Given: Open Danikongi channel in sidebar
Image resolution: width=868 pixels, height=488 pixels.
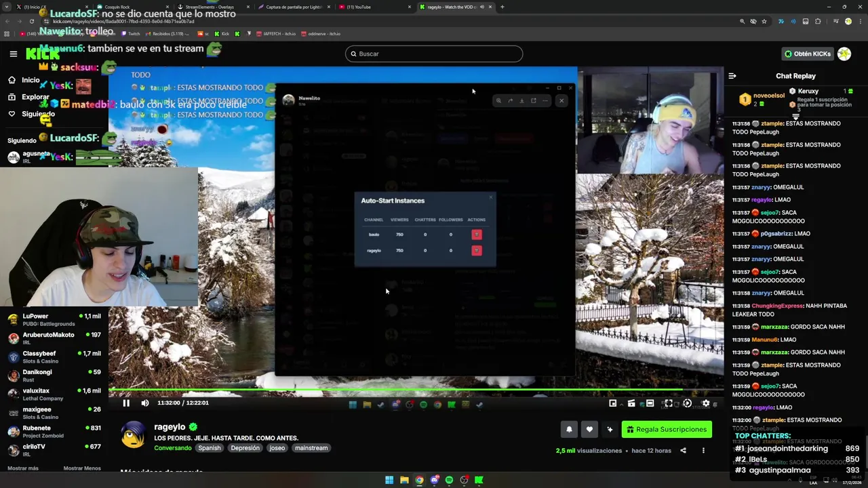Looking at the screenshot, I should (54, 375).
